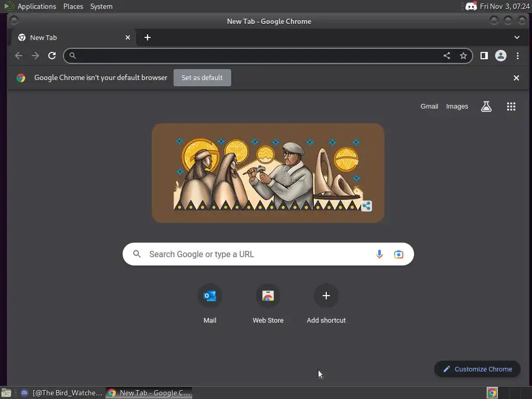This screenshot has width=532, height=399.
Task: Reload the current page
Action: (x=52, y=56)
